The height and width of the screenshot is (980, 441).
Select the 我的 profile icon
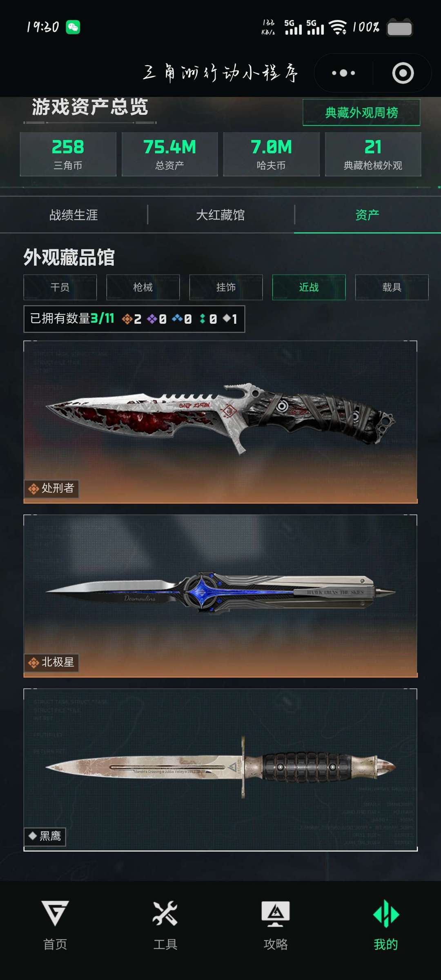[x=386, y=913]
